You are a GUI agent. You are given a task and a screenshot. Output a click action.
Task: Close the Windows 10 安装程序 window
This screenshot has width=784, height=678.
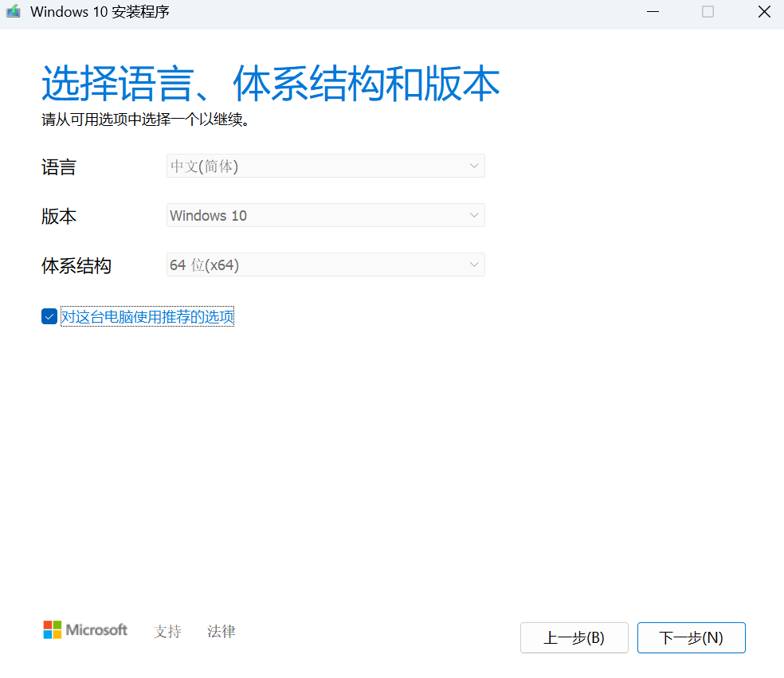[x=764, y=11]
